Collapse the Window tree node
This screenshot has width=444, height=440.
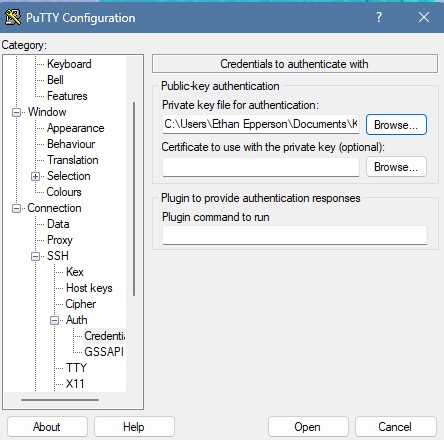point(16,112)
